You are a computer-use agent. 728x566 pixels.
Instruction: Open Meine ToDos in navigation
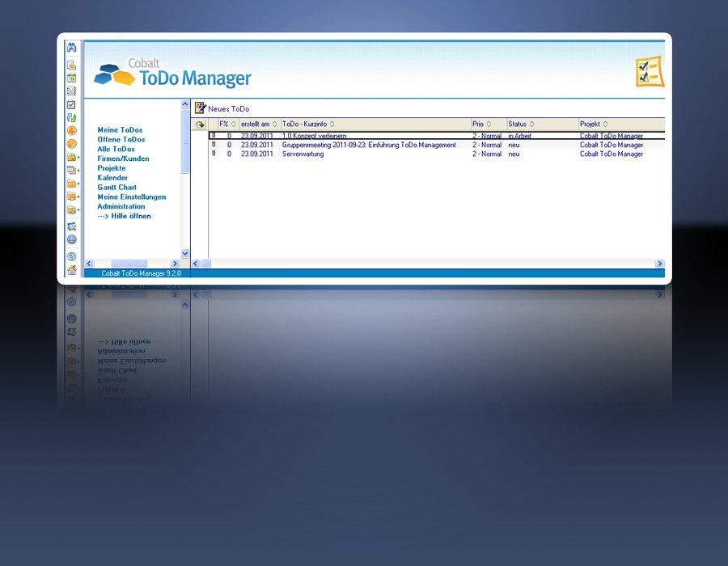[120, 130]
